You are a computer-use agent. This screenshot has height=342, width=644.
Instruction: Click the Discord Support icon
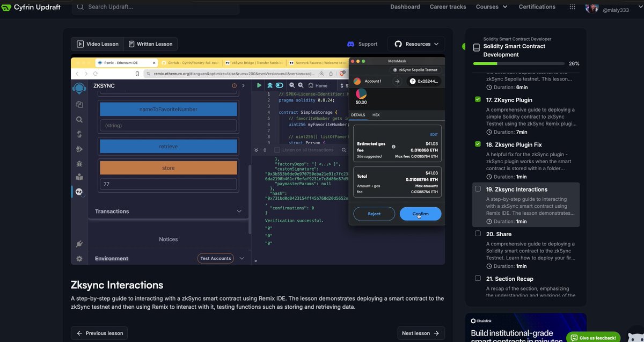351,44
